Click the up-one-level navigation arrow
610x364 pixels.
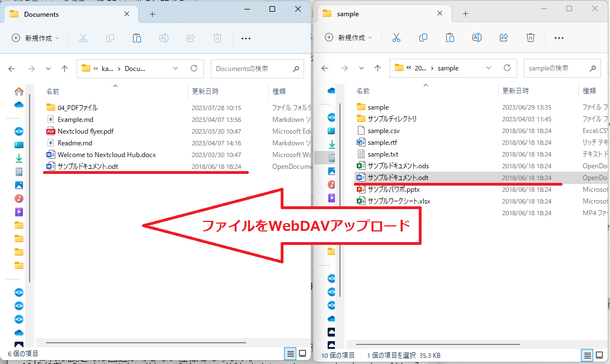(64, 68)
